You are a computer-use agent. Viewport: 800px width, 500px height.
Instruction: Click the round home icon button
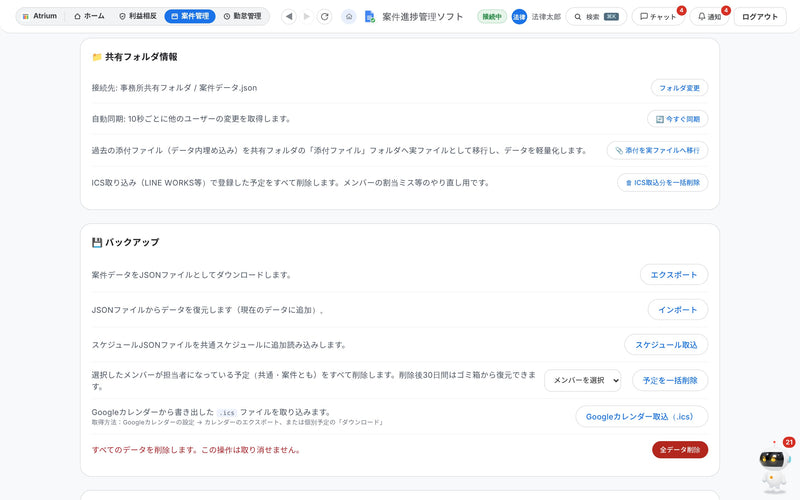349,16
